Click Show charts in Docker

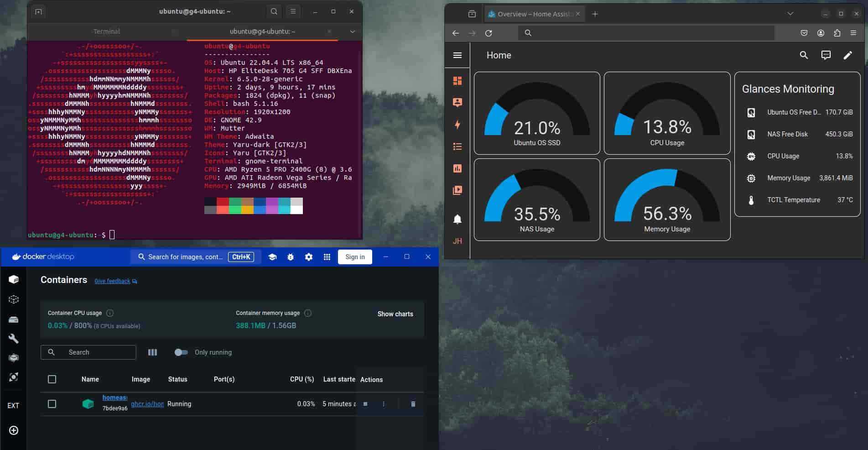click(395, 314)
